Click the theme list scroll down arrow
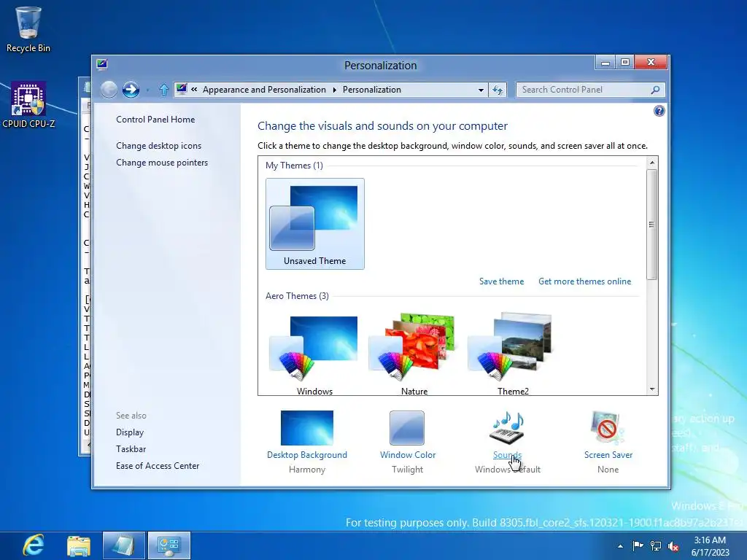Viewport: 747px width, 560px height. click(x=651, y=389)
